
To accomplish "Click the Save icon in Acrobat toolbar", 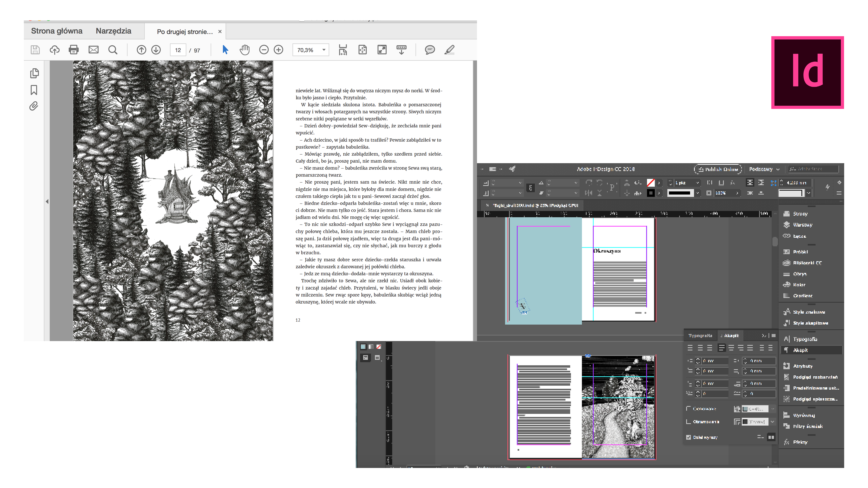I will pyautogui.click(x=35, y=50).
